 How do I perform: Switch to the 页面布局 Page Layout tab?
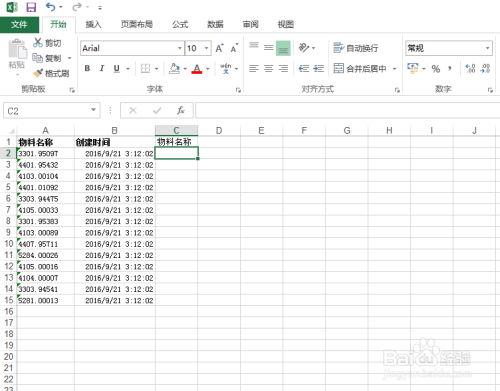[x=137, y=24]
